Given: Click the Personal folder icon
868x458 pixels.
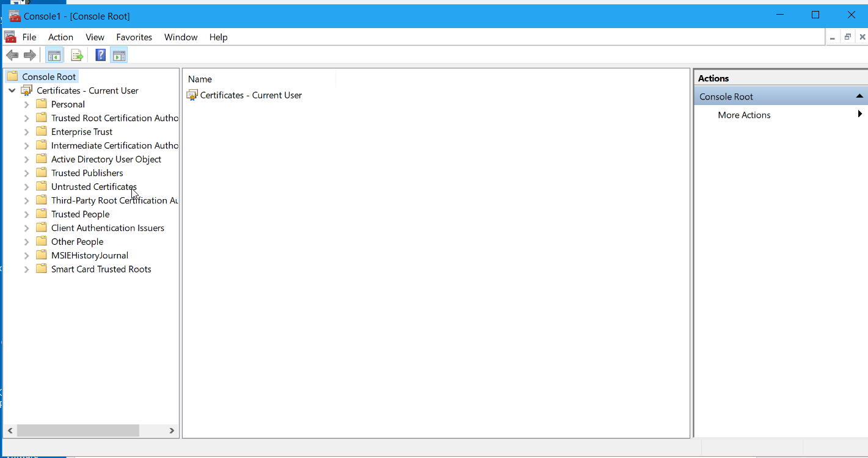Looking at the screenshot, I should (x=41, y=104).
